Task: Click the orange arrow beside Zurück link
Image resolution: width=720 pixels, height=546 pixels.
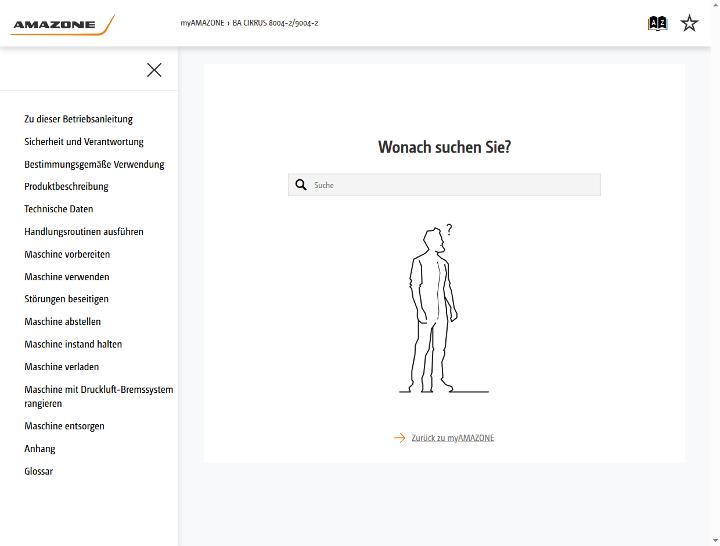Action: [399, 438]
